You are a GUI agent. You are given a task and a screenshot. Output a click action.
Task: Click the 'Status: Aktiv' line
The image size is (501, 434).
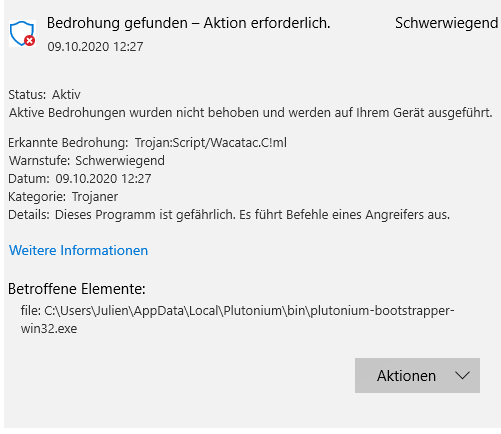[x=44, y=95]
